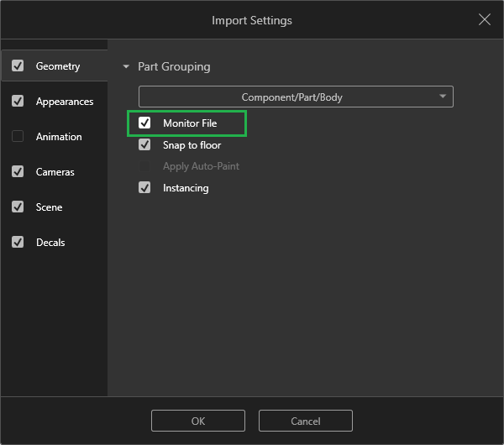Select the Geometry tab label
This screenshot has height=445, width=504.
[x=58, y=66]
